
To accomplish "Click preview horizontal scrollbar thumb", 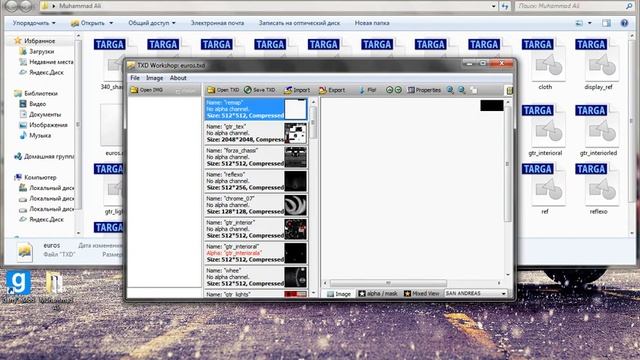I will coord(388,283).
